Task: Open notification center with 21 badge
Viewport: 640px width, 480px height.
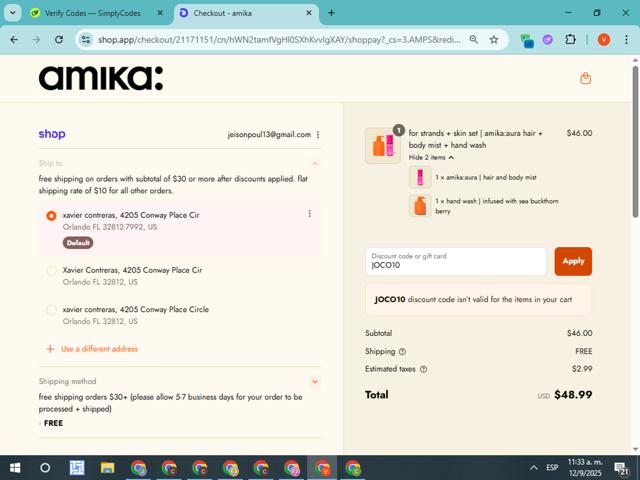Action: 621,469
